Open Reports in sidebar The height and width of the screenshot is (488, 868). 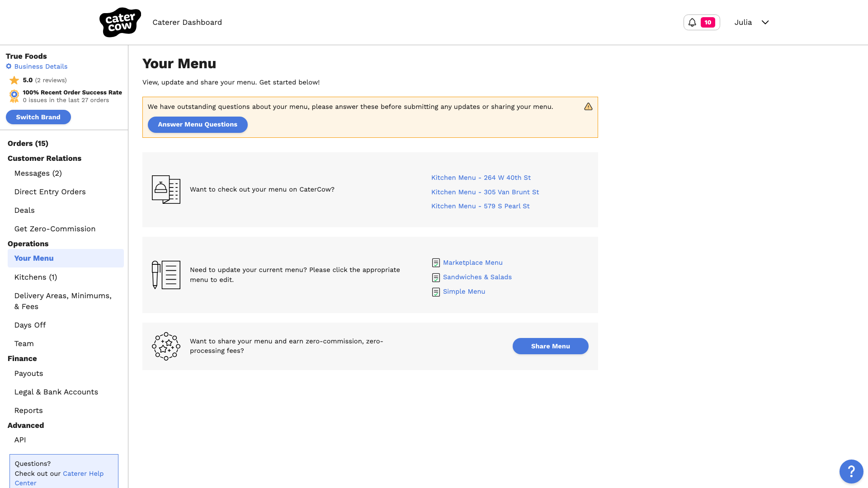coord(28,410)
